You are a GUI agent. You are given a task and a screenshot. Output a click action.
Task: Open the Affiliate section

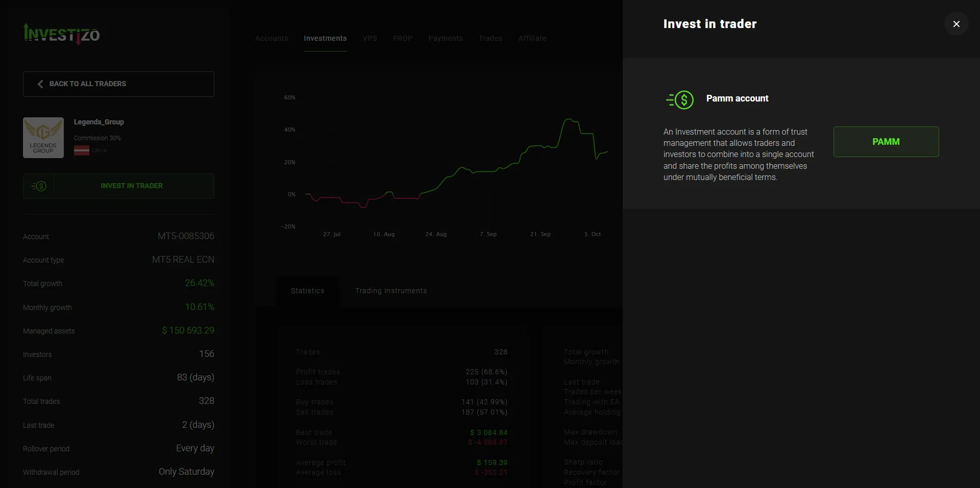click(532, 38)
